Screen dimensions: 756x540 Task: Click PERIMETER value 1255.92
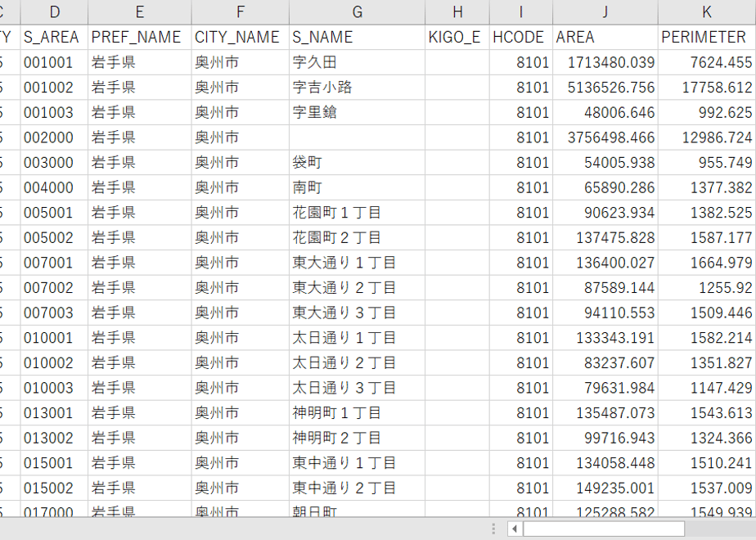pyautogui.click(x=707, y=288)
